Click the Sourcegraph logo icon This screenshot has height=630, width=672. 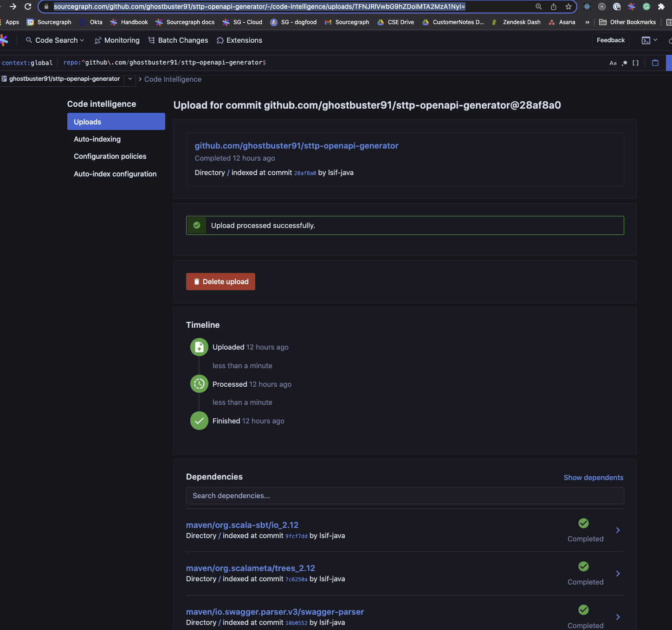coord(4,40)
